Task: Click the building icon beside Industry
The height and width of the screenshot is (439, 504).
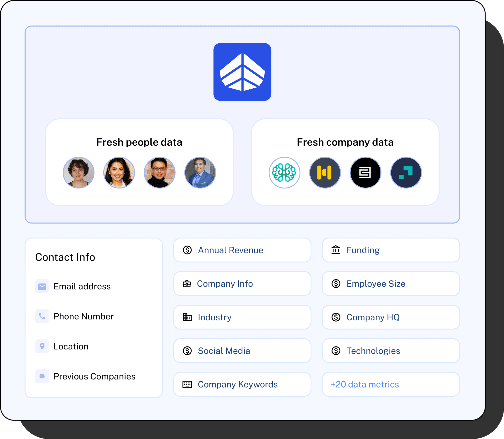Action: point(187,317)
